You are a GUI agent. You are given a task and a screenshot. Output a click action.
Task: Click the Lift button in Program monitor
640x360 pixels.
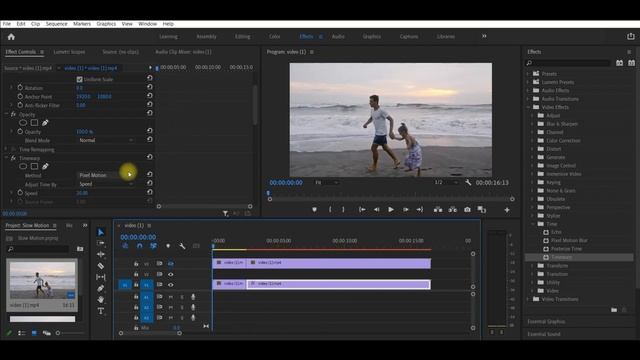coord(438,209)
